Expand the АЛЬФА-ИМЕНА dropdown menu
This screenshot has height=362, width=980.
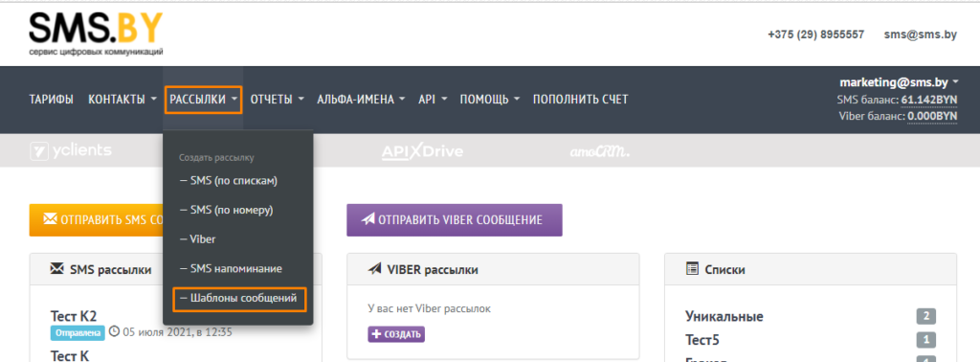361,100
